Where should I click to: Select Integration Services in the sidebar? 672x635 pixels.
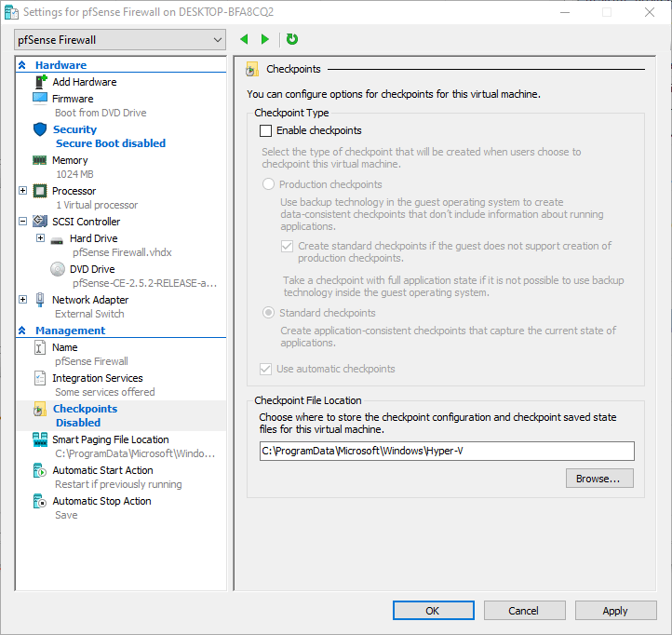click(98, 378)
